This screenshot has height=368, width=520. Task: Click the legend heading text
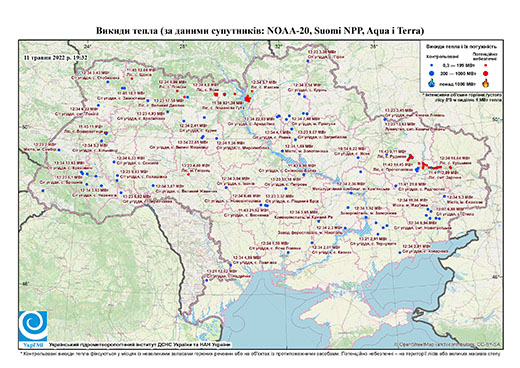point(462,47)
